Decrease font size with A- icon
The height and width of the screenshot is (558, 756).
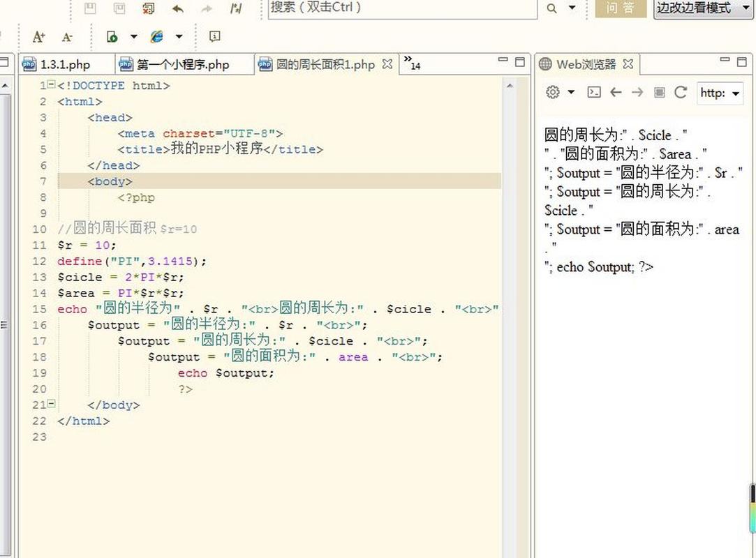(x=67, y=37)
